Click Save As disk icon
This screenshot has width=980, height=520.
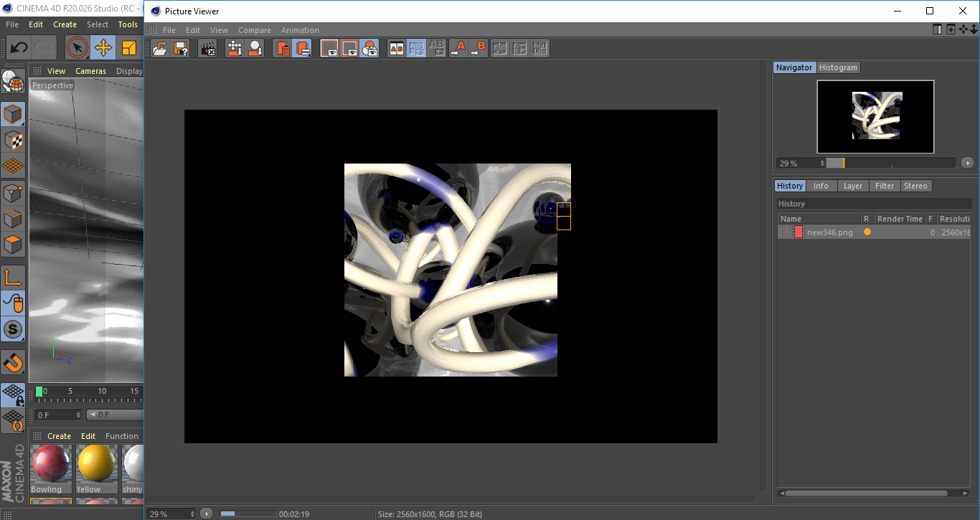click(x=181, y=48)
